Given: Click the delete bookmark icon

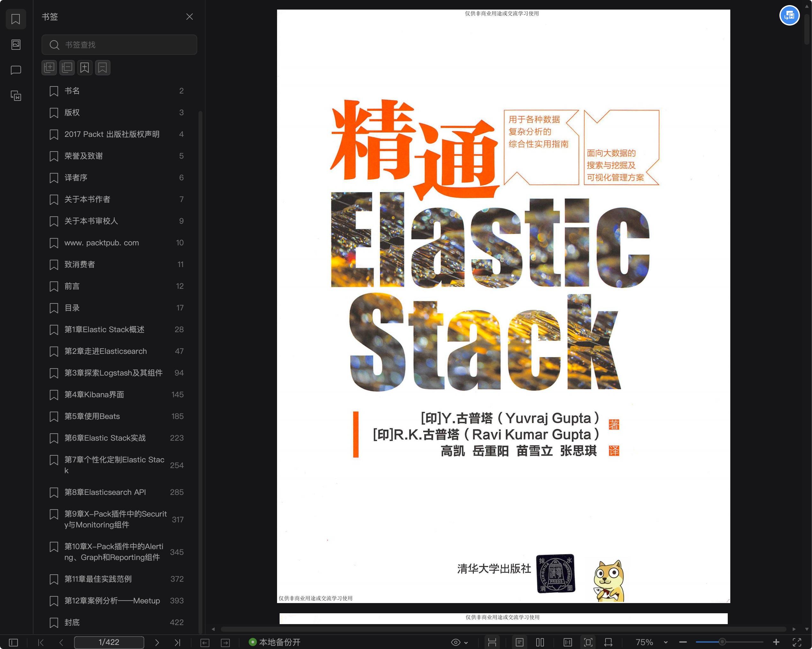Looking at the screenshot, I should coord(102,68).
